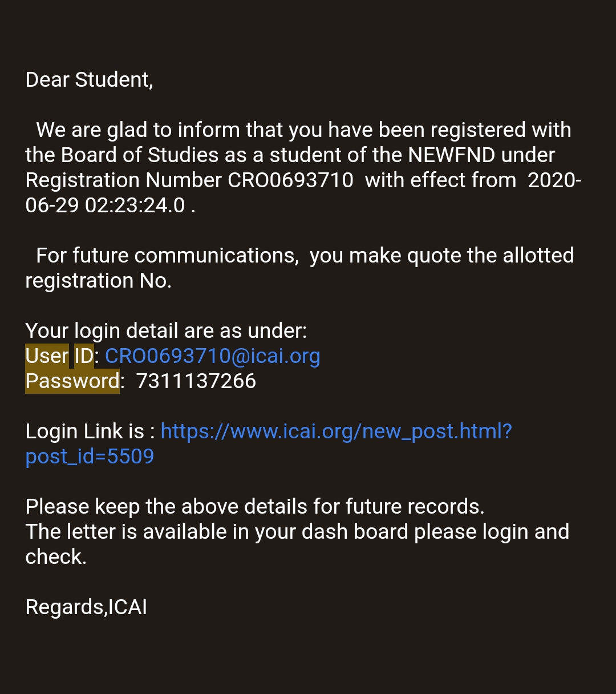
Task: Click the "For future communications" text
Action: coord(167,256)
